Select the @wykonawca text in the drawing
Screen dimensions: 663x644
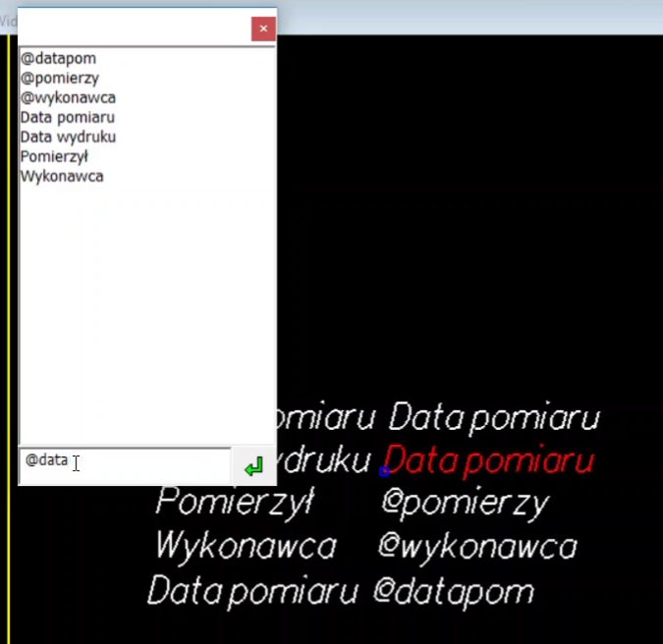tap(477, 547)
